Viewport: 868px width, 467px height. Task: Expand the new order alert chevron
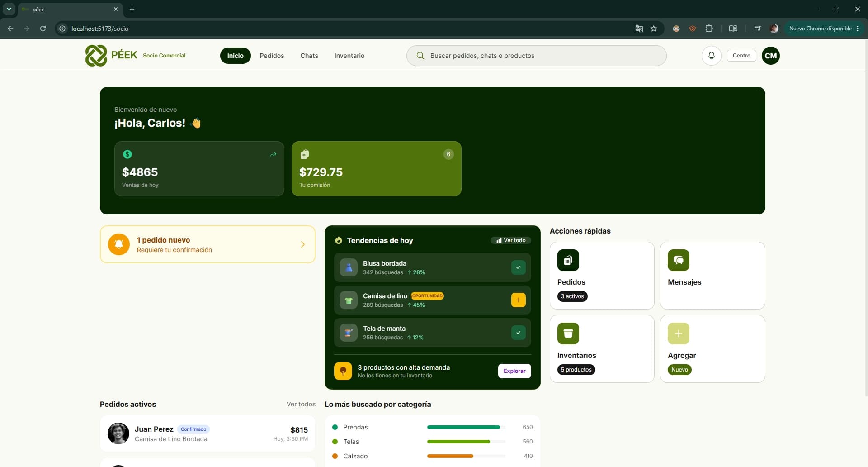click(x=303, y=244)
